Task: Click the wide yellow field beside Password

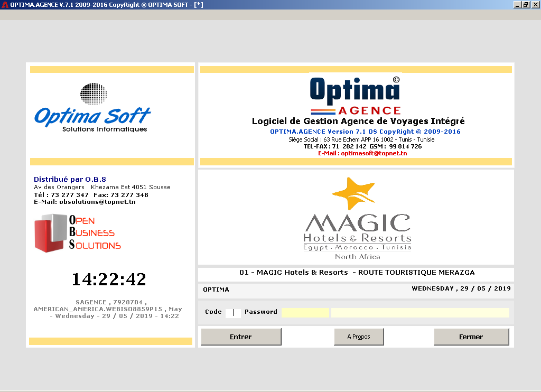Action: 420,313
